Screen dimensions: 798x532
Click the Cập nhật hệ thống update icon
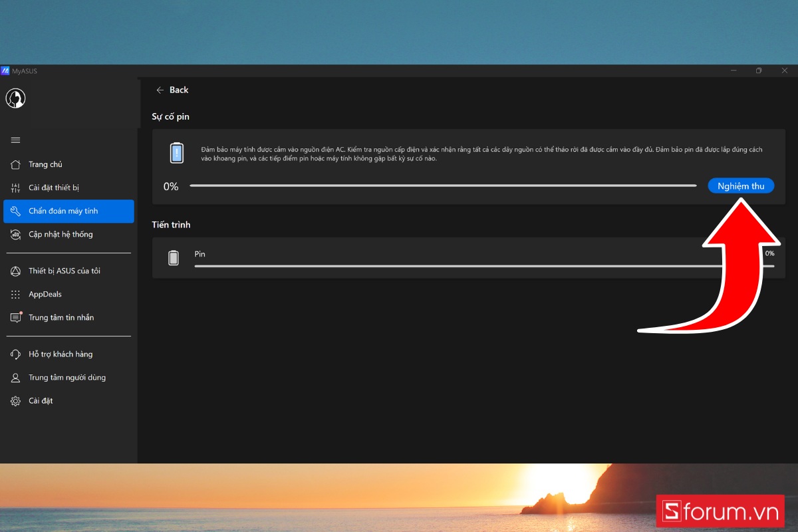pyautogui.click(x=15, y=234)
